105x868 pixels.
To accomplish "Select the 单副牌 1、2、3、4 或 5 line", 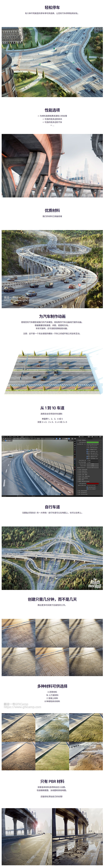I will (x=52, y=419).
